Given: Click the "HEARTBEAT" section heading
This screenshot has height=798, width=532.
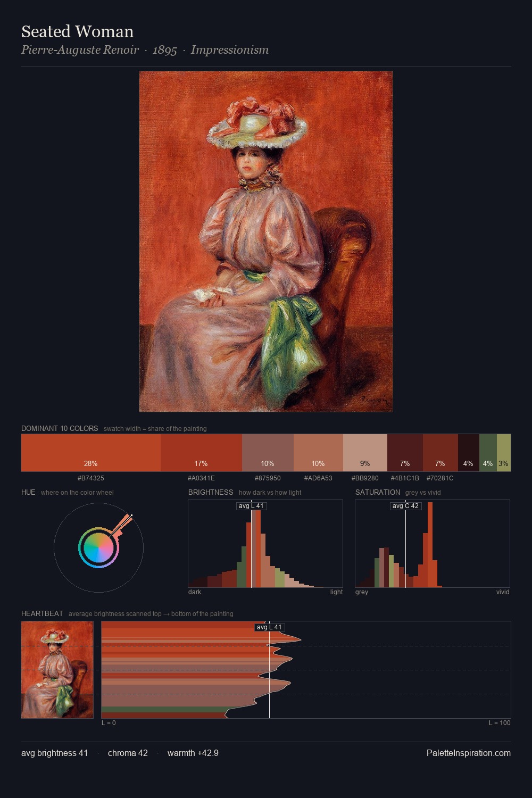Looking at the screenshot, I should (x=42, y=613).
